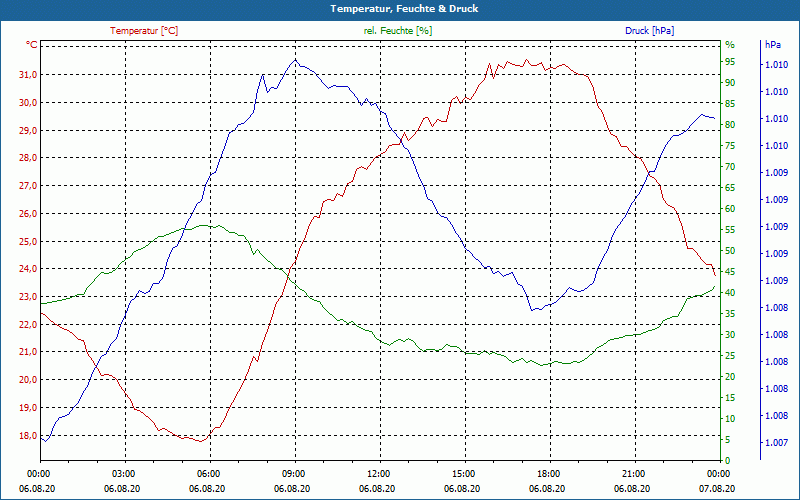Click the 35 humidity axis tick
This screenshot has width=800, height=500.
730,314
